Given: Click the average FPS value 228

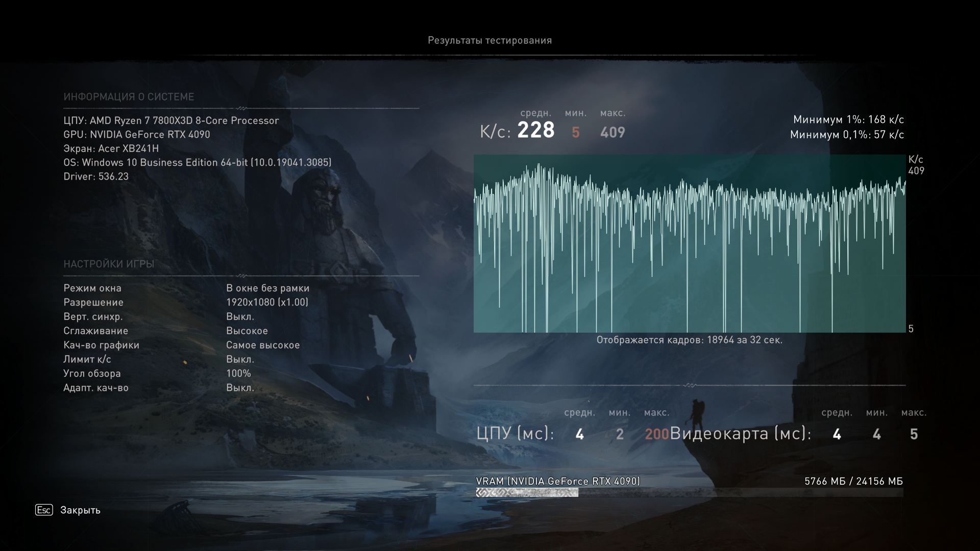Looking at the screenshot, I should point(535,131).
